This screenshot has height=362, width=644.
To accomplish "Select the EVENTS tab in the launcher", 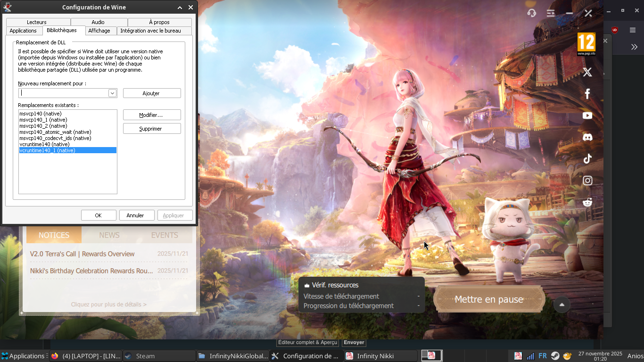I will [x=165, y=235].
